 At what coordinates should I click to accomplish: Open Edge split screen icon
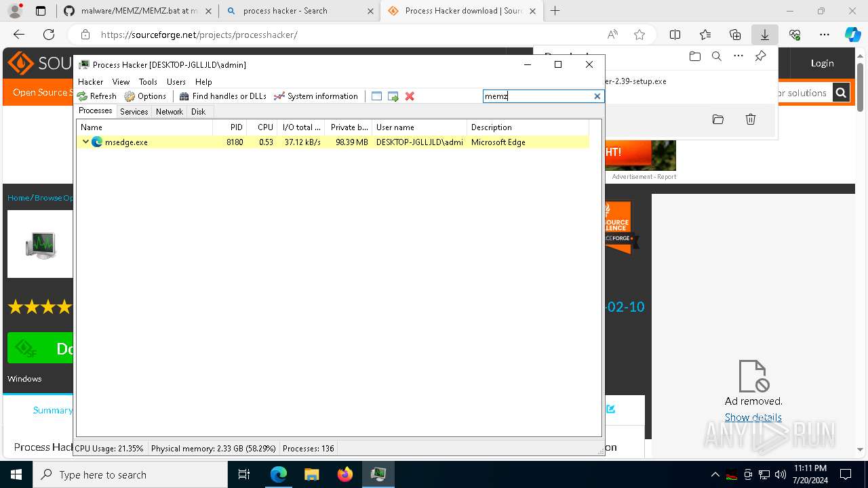[675, 35]
